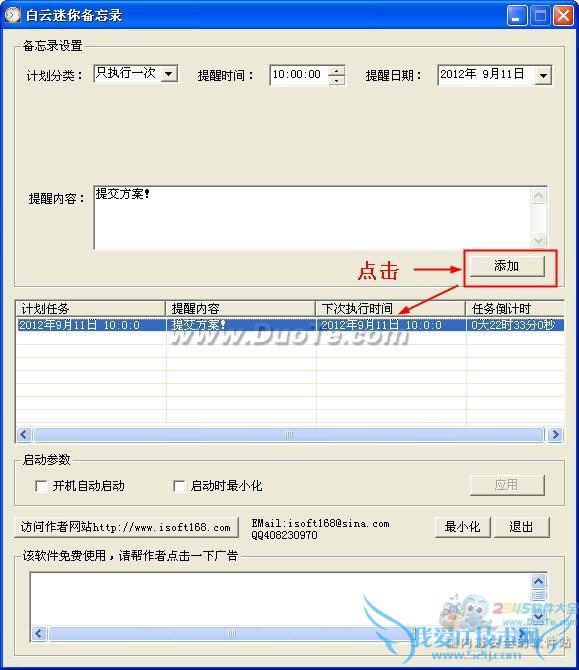Click inside the 提醒内容 text box
The image size is (579, 670).
point(313,217)
